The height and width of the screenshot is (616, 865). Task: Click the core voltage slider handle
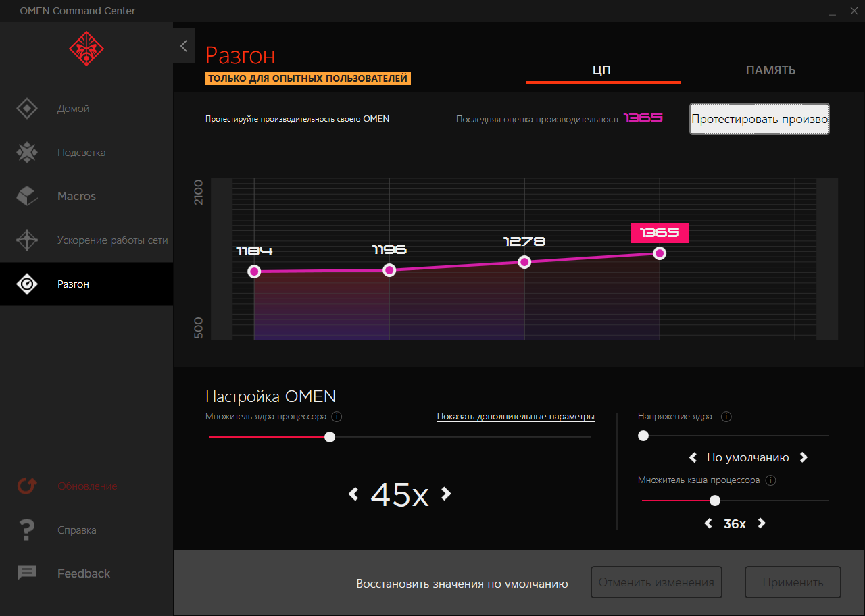click(643, 436)
